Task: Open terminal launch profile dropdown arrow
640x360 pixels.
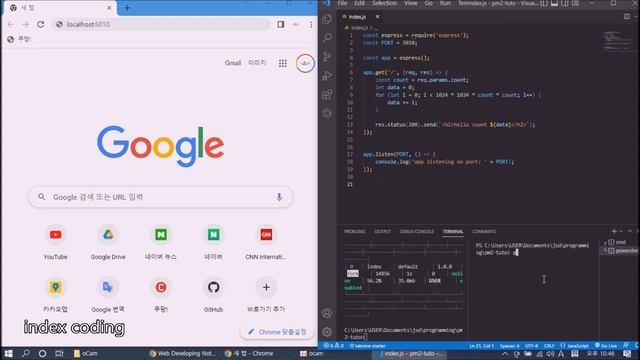Action: (621, 231)
